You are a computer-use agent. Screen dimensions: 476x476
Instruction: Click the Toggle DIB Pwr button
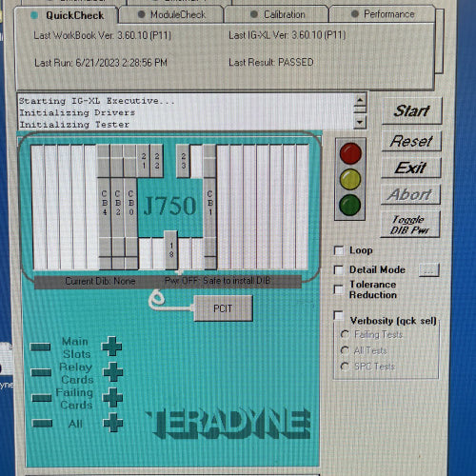pos(410,225)
